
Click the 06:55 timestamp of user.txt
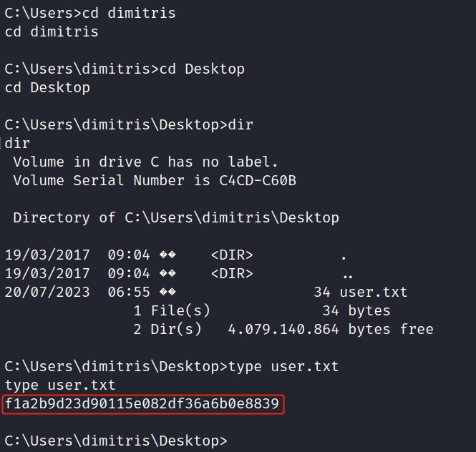[129, 293]
